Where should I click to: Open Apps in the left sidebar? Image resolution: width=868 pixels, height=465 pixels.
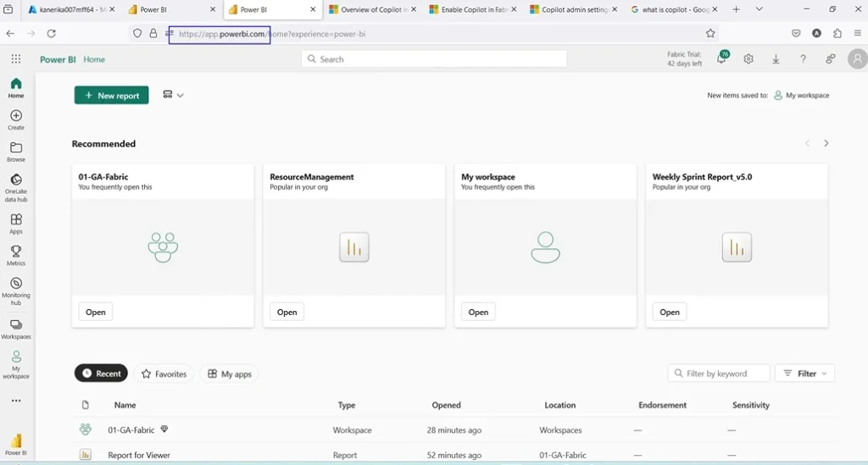[16, 224]
